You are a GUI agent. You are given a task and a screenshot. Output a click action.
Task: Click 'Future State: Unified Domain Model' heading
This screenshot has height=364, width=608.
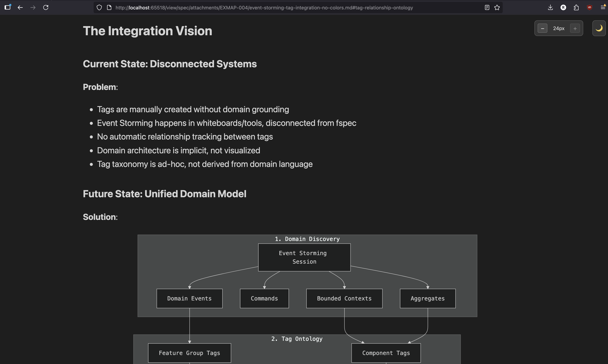point(164,194)
